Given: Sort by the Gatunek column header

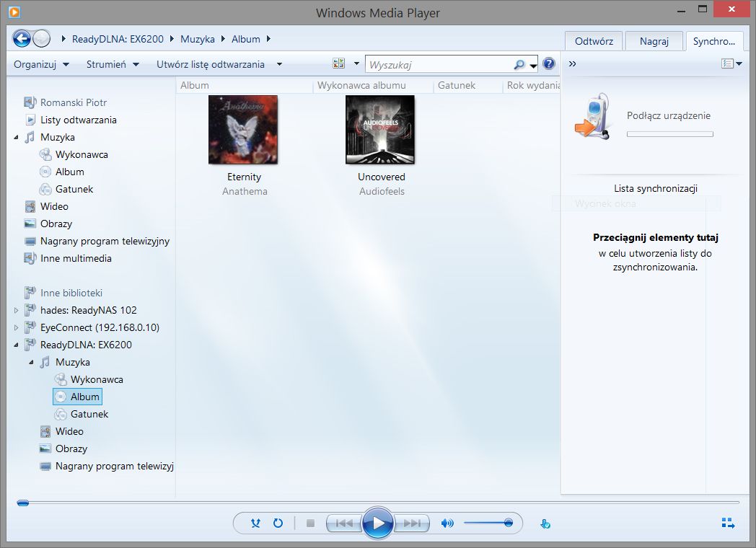Looking at the screenshot, I should click(467, 85).
